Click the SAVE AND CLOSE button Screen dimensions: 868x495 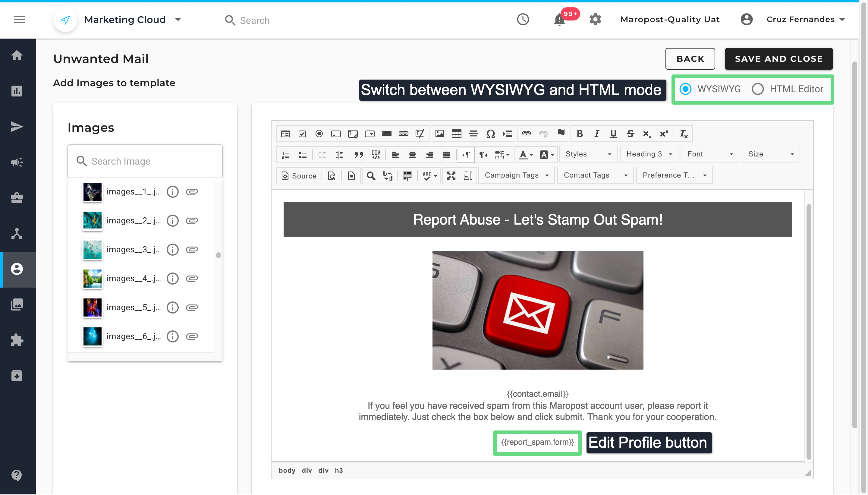[778, 59]
